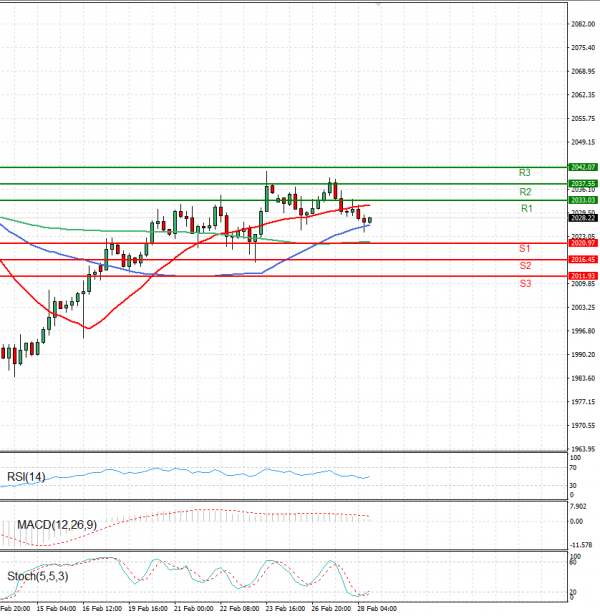Click the S3 support label

point(525,283)
